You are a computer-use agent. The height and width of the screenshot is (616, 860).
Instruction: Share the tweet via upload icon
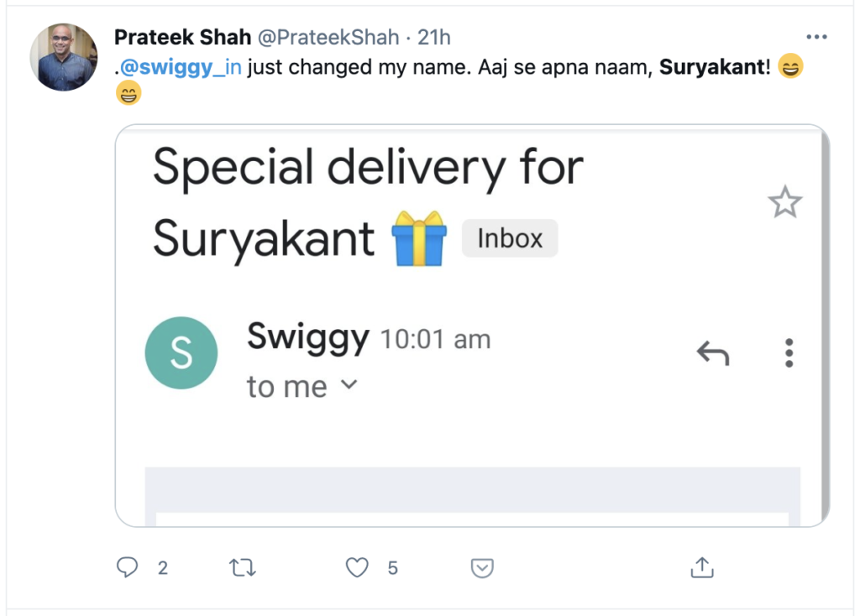point(701,567)
